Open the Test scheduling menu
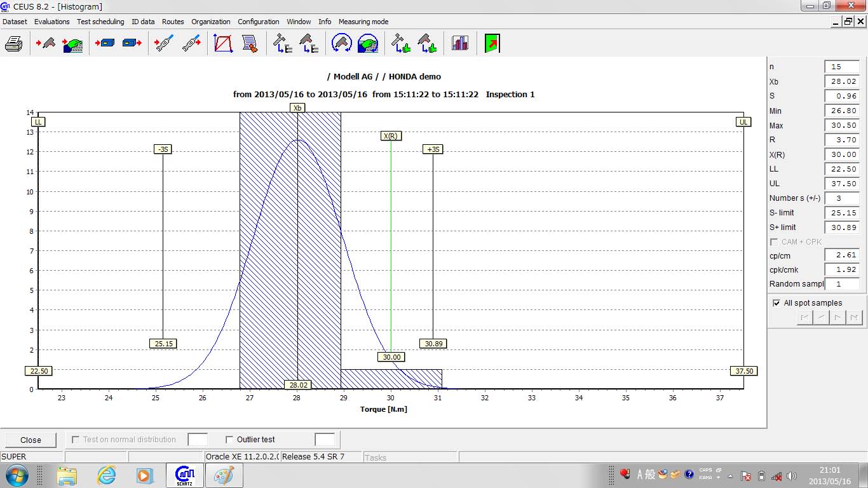 [x=100, y=22]
